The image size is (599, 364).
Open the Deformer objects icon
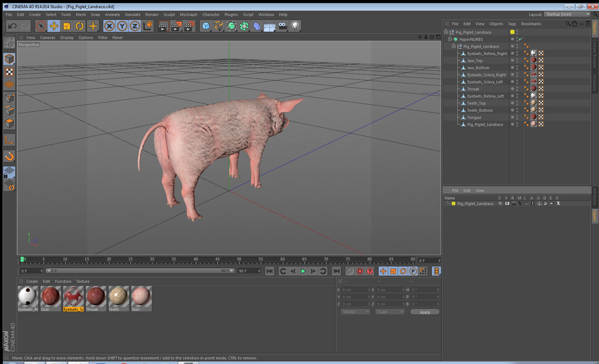click(x=257, y=26)
